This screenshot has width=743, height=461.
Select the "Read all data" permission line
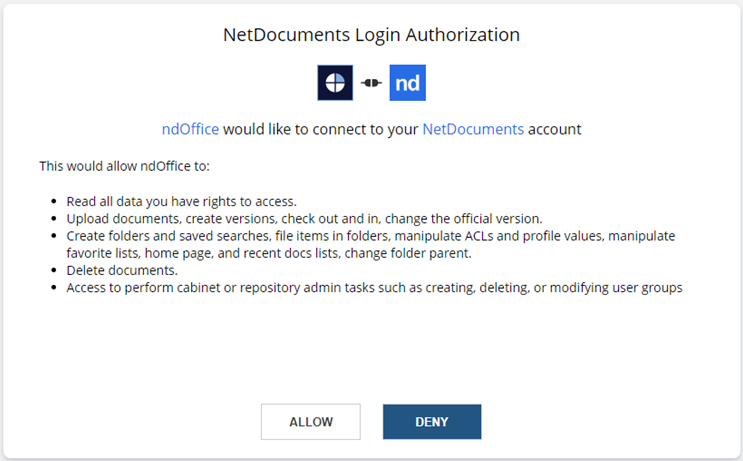(181, 200)
